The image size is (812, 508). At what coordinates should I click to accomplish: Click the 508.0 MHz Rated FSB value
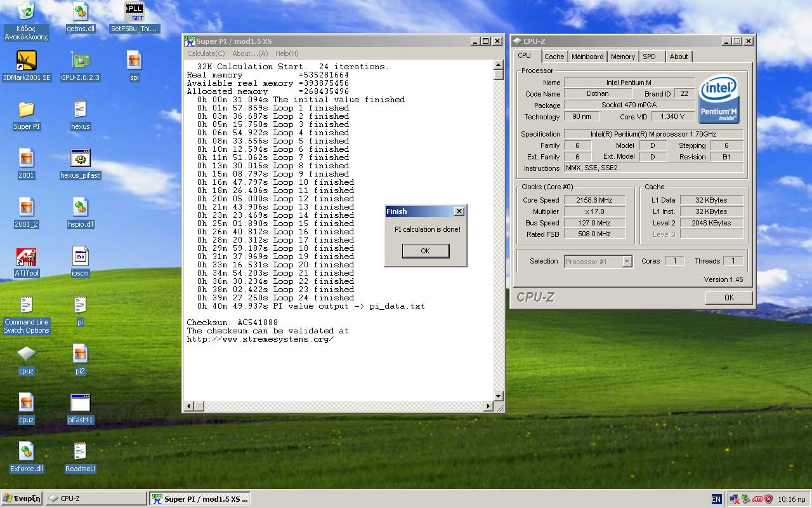[x=594, y=234]
